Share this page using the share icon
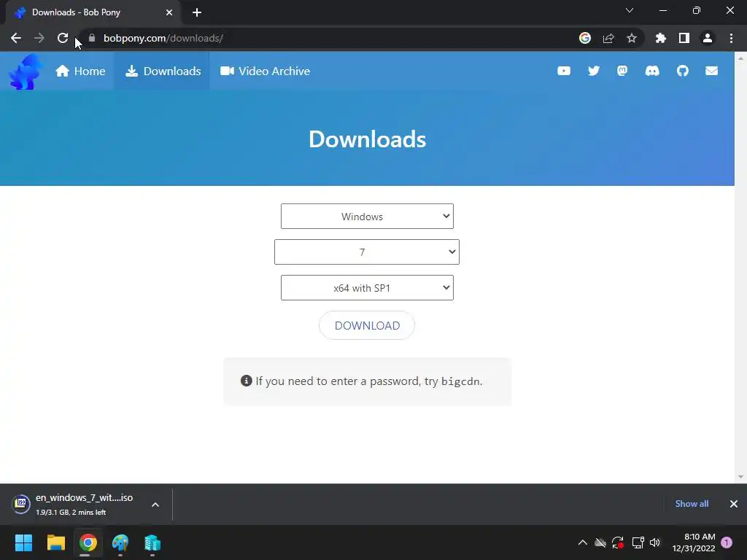Image resolution: width=747 pixels, height=560 pixels. [608, 38]
